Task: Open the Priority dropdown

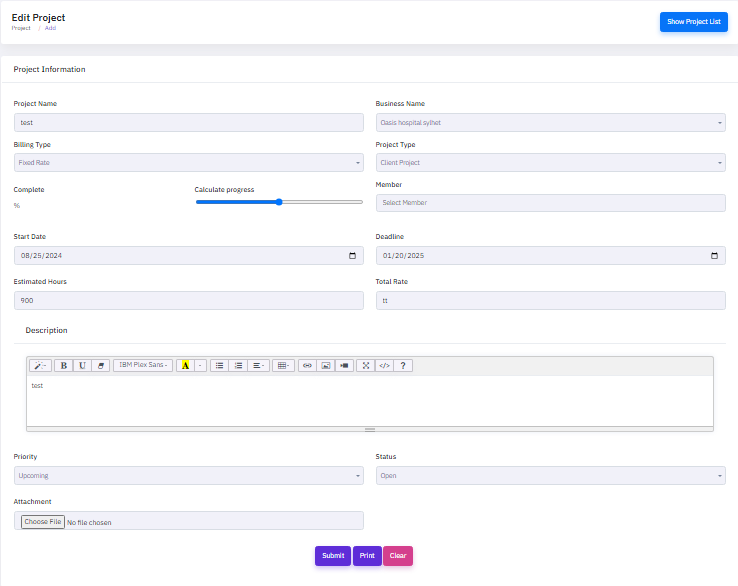Action: (x=188, y=475)
